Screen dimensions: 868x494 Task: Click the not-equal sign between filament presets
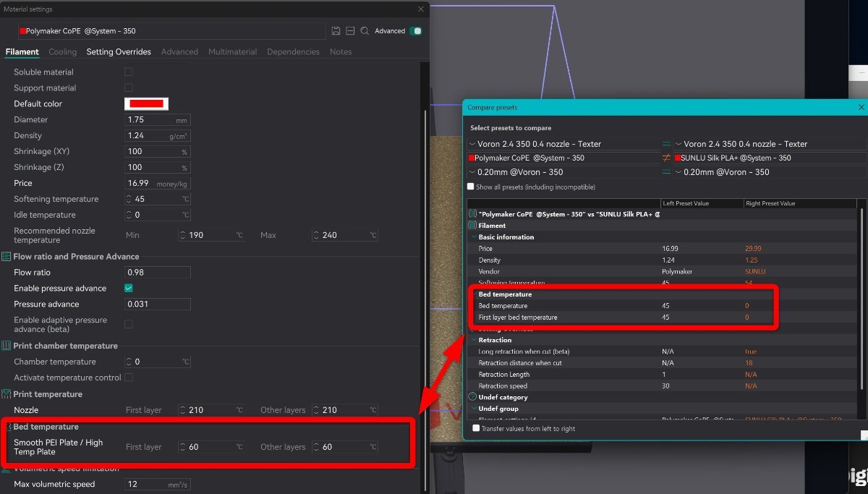pyautogui.click(x=666, y=158)
